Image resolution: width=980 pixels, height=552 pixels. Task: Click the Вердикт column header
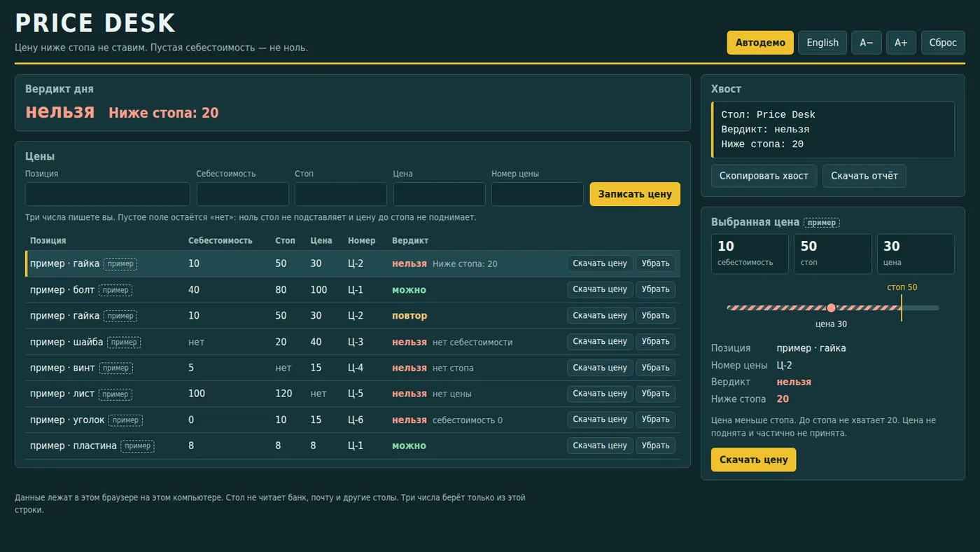pyautogui.click(x=410, y=240)
